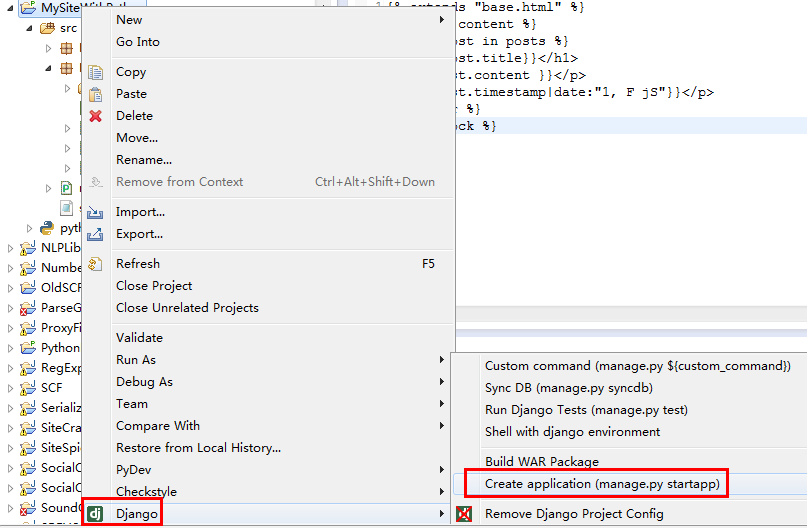Click the Export icon in menu
Image resolution: width=807 pixels, height=528 pixels.
[96, 234]
